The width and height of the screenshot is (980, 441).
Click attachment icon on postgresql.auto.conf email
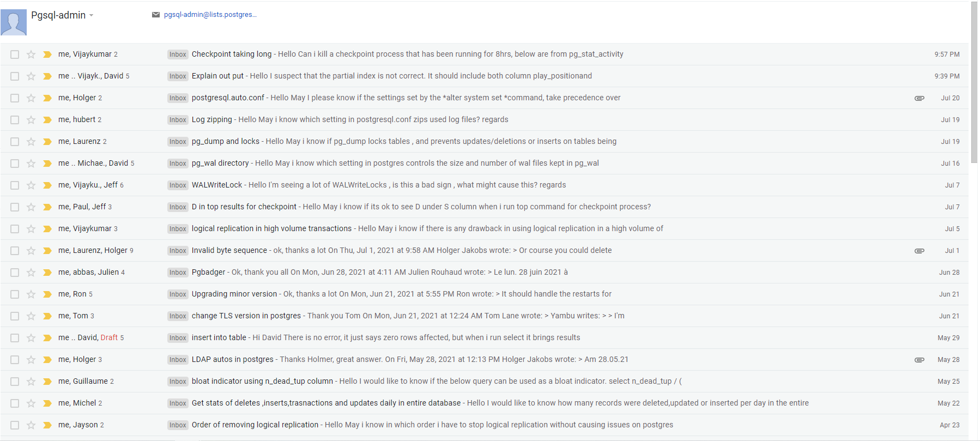[919, 98]
